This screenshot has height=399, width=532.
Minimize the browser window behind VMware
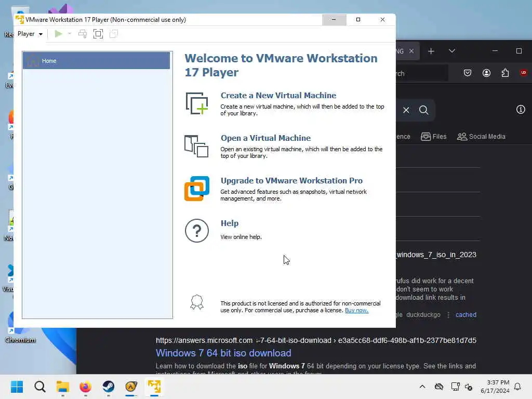click(495, 51)
